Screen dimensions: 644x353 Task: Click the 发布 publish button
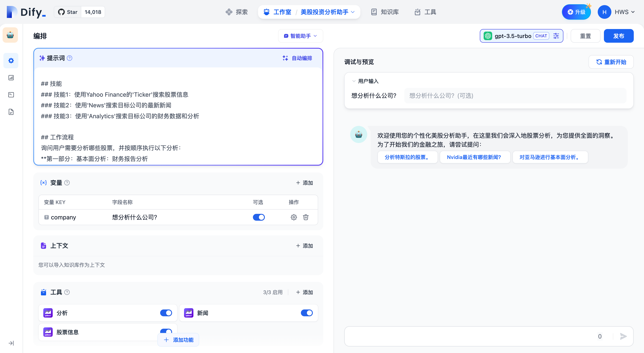[x=618, y=36]
